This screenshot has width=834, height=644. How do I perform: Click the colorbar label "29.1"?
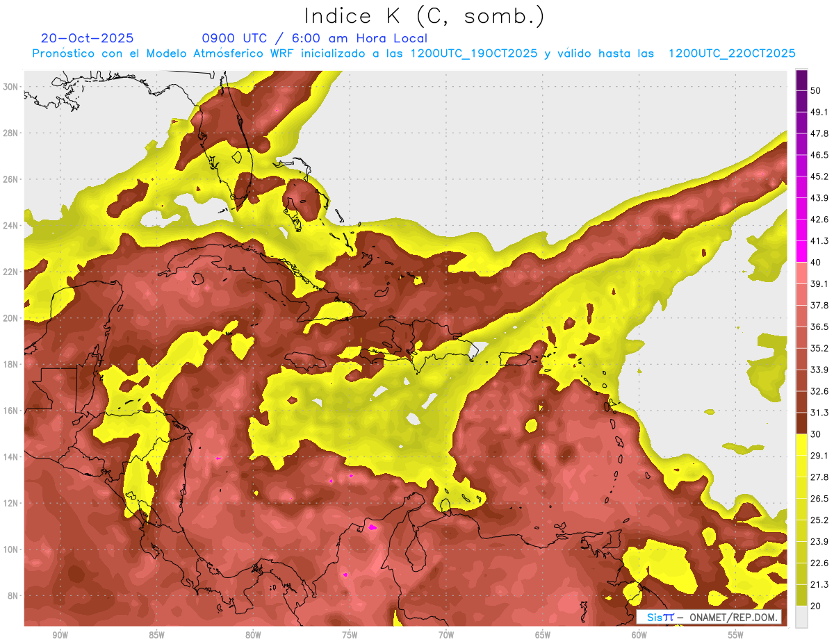tap(819, 456)
